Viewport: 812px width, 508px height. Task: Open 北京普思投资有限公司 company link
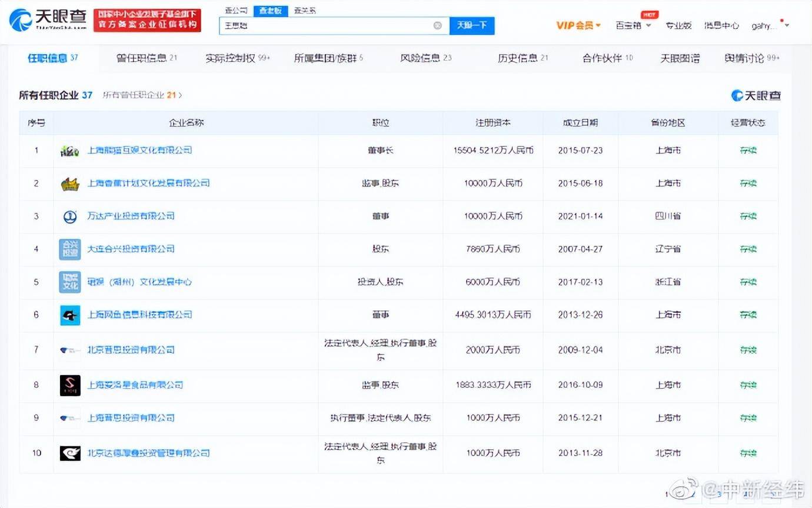pos(131,350)
